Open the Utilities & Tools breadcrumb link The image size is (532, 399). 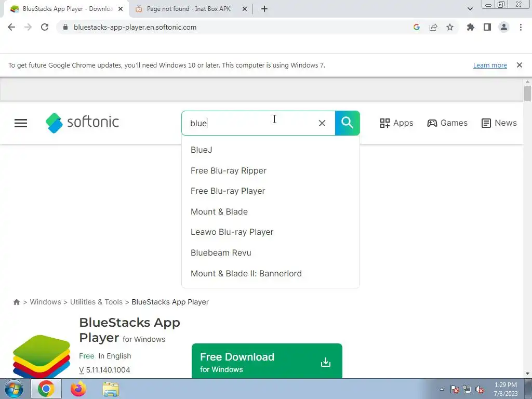[96, 302]
